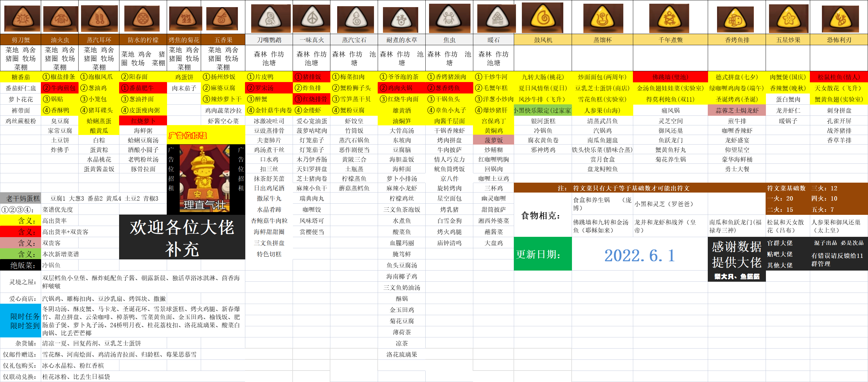Click the 焦虫 white crab stone icon

pyautogui.click(x=449, y=18)
